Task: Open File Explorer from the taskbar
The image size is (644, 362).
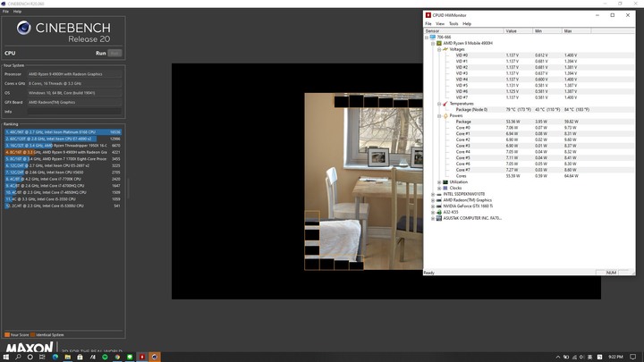Action: [67, 357]
